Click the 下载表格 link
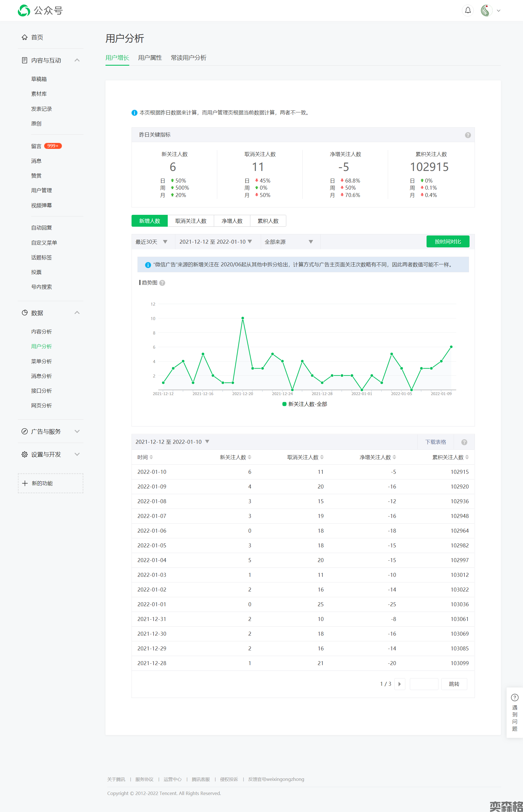The image size is (523, 812). coord(435,442)
